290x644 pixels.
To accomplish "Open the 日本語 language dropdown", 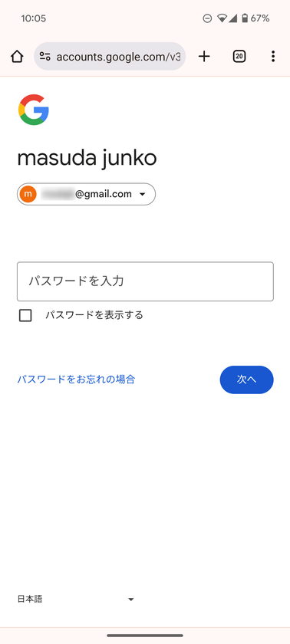I will (x=76, y=600).
